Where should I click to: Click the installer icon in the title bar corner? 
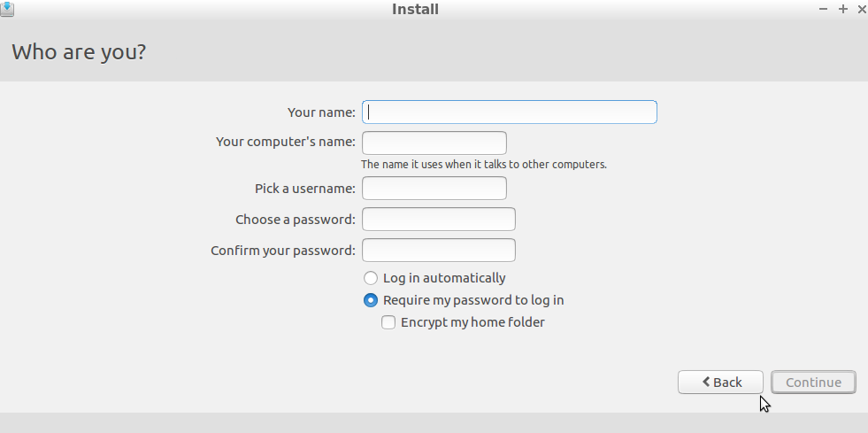coord(7,9)
